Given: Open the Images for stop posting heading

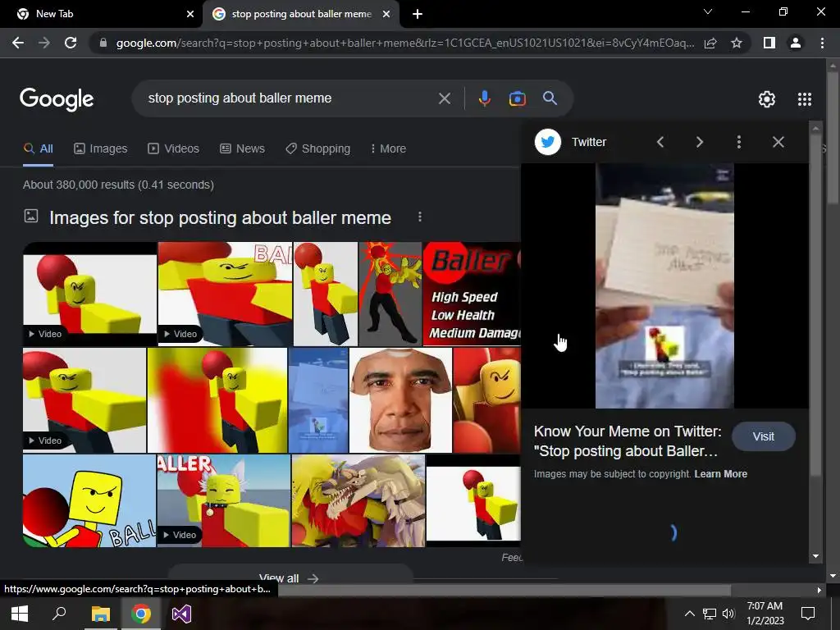Looking at the screenshot, I should coord(220,218).
